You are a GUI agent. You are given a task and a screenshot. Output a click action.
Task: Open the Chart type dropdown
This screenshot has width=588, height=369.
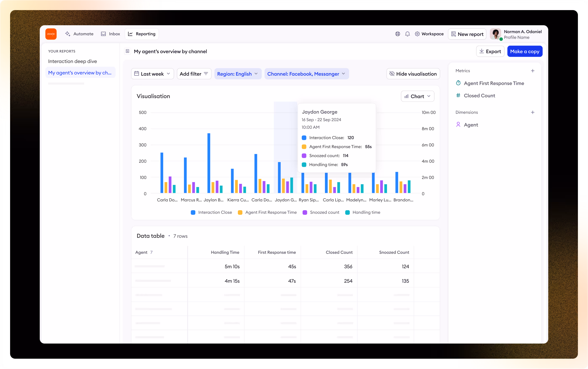click(417, 96)
